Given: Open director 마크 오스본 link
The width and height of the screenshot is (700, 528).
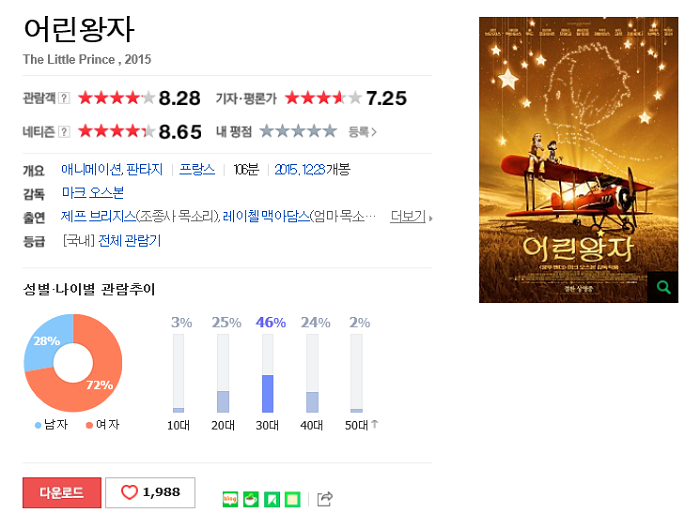Looking at the screenshot, I should [x=93, y=193].
